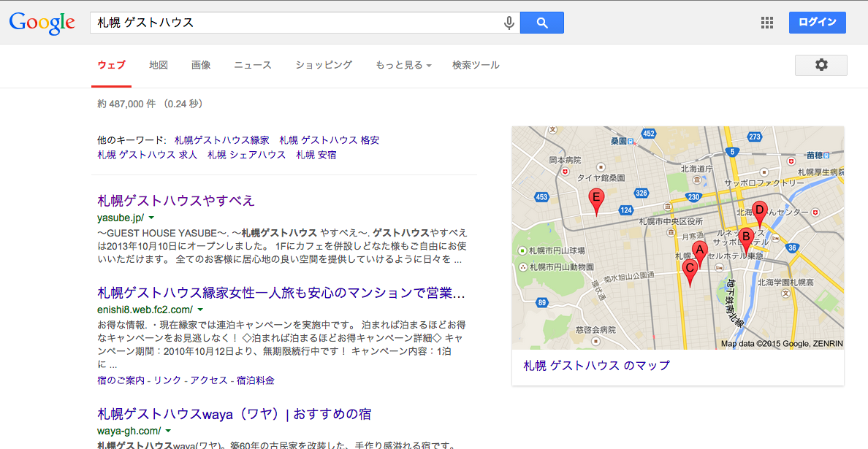
Task: Switch to the ショッピング tab
Action: click(324, 65)
